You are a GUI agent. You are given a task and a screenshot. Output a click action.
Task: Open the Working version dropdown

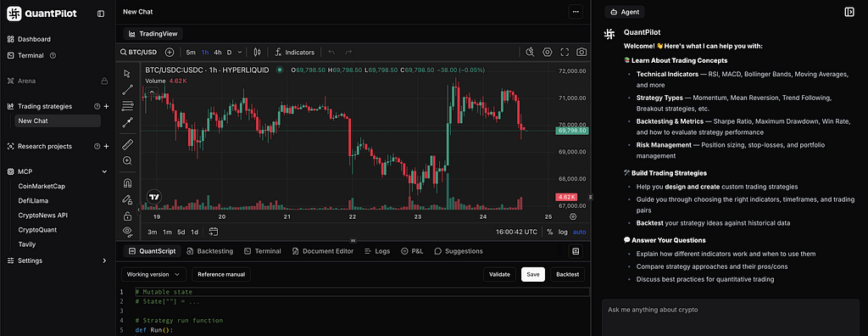(154, 274)
